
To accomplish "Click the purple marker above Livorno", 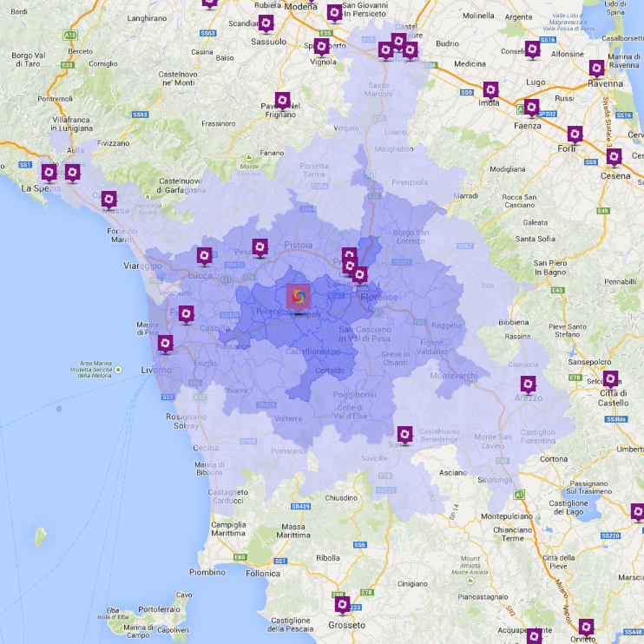I will 165,346.
